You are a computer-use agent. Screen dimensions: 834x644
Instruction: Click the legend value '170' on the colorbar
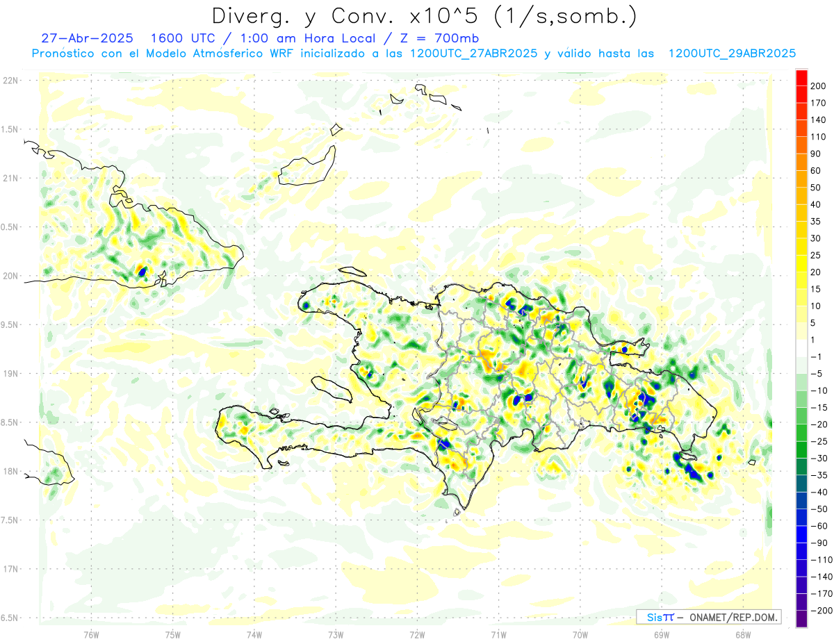(x=818, y=103)
